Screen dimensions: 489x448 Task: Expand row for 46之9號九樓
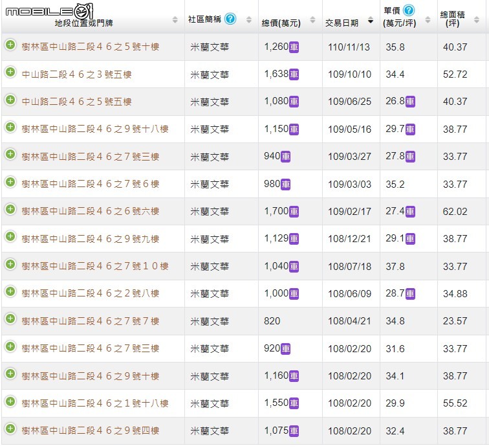click(10, 237)
